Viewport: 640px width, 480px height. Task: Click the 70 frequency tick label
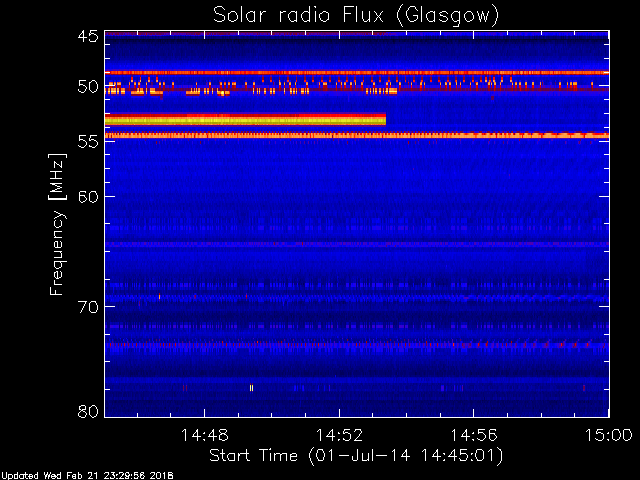point(88,307)
